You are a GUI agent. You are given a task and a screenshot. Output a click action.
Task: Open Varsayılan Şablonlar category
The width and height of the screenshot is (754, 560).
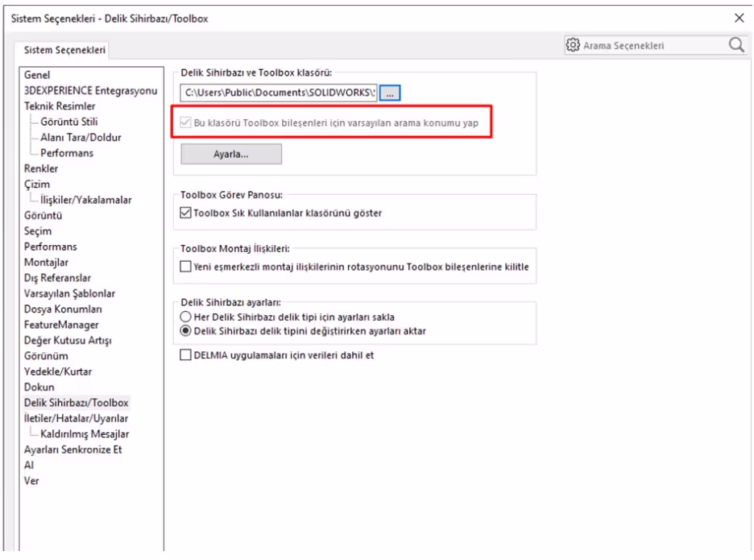coord(70,293)
